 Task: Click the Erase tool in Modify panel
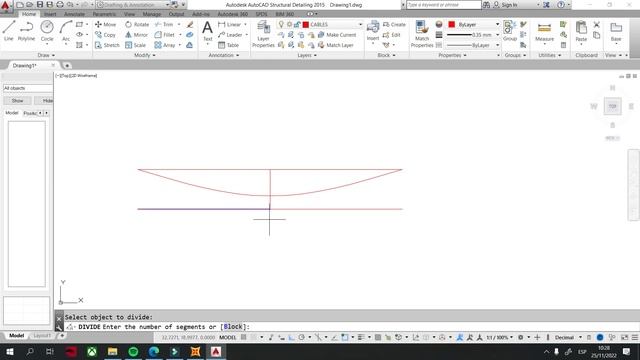point(190,24)
